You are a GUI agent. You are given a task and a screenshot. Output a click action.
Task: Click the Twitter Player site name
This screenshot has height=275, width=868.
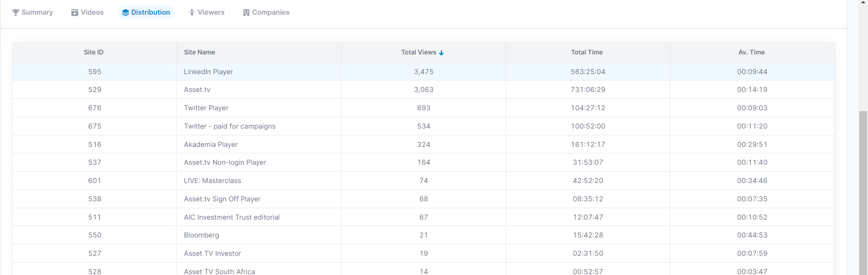206,108
